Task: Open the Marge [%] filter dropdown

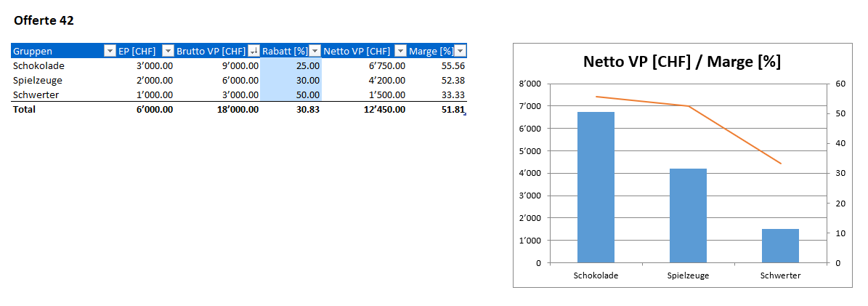Action: (x=460, y=51)
